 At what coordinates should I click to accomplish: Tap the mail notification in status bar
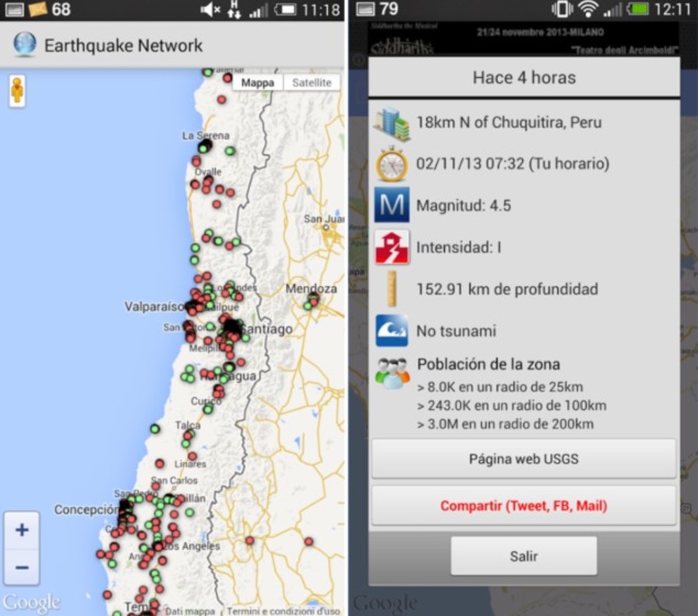[x=37, y=9]
